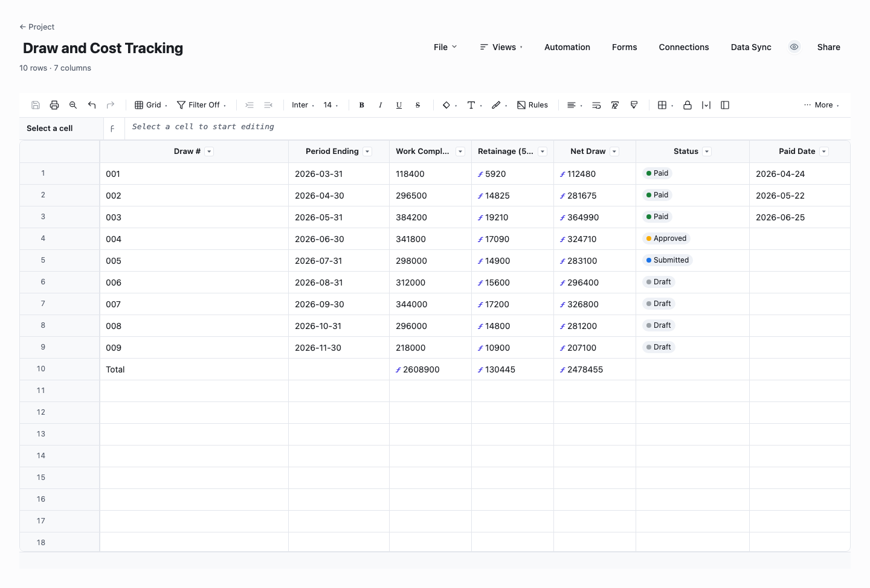The height and width of the screenshot is (588, 870).
Task: Open the Retainage column dropdown arrow
Action: [x=543, y=152]
